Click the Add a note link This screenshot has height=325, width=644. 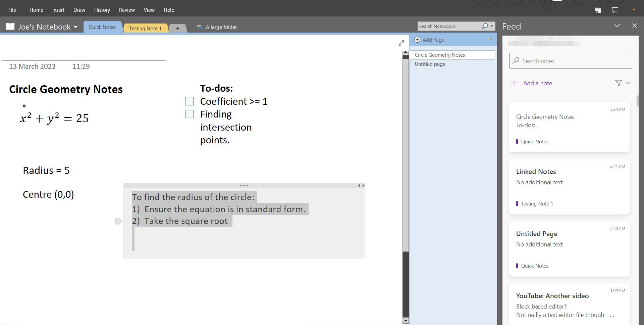[537, 83]
